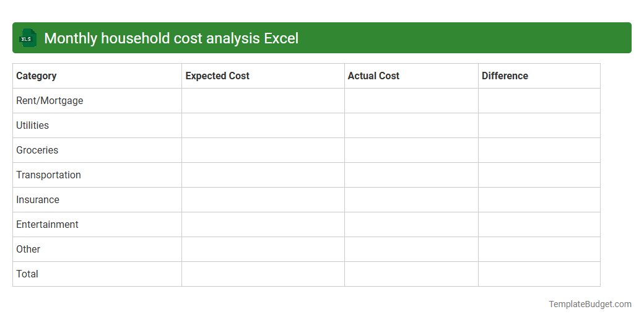Select Actual Cost cell for Groceries
Image resolution: width=644 pixels, height=322 pixels.
click(412, 150)
